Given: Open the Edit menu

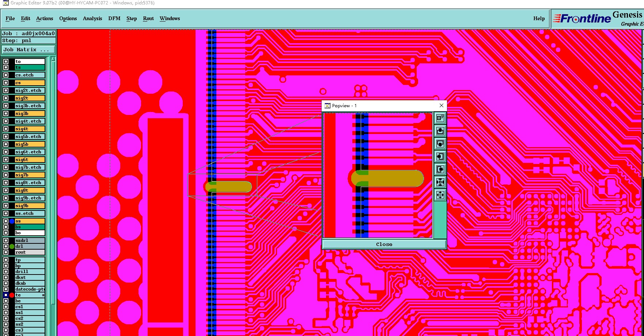Looking at the screenshot, I should click(x=26, y=18).
